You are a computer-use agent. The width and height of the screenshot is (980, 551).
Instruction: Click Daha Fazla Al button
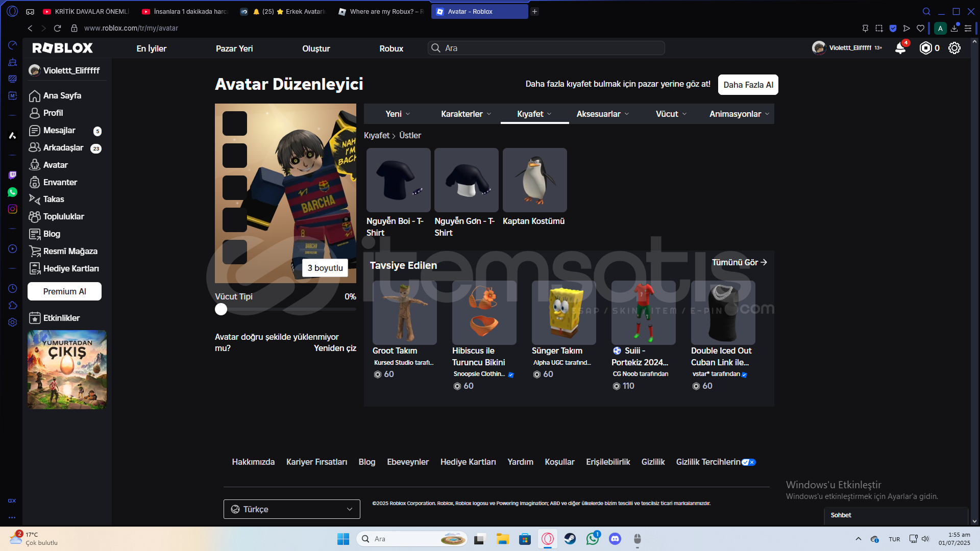coord(748,85)
